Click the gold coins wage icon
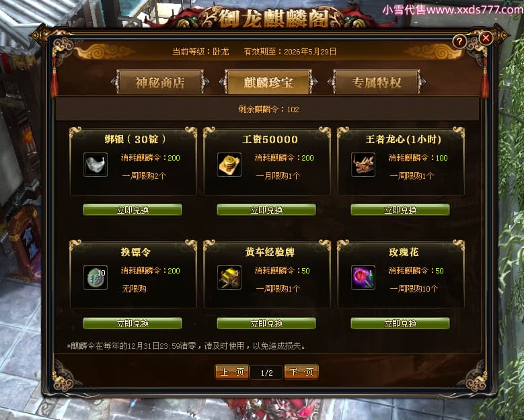This screenshot has width=524, height=420. tap(229, 165)
